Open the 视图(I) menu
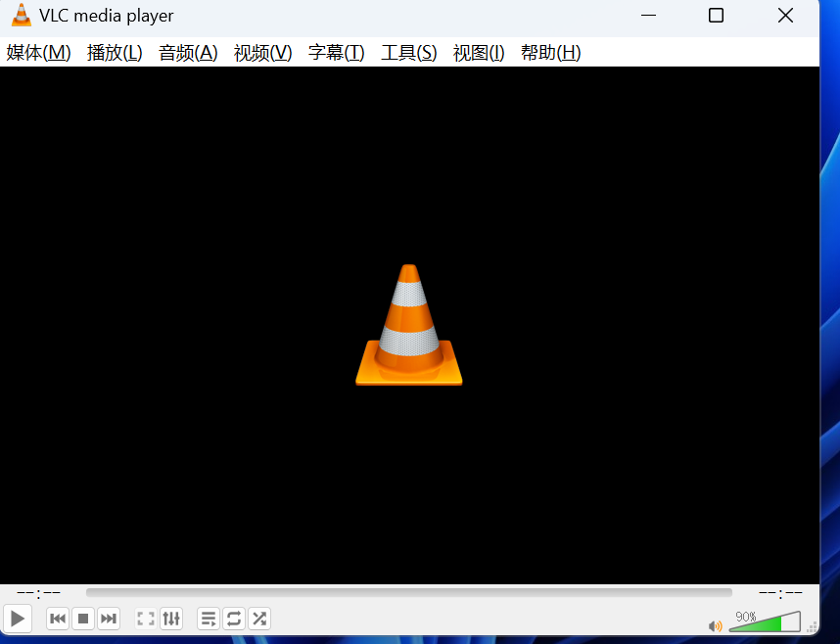 pos(479,53)
